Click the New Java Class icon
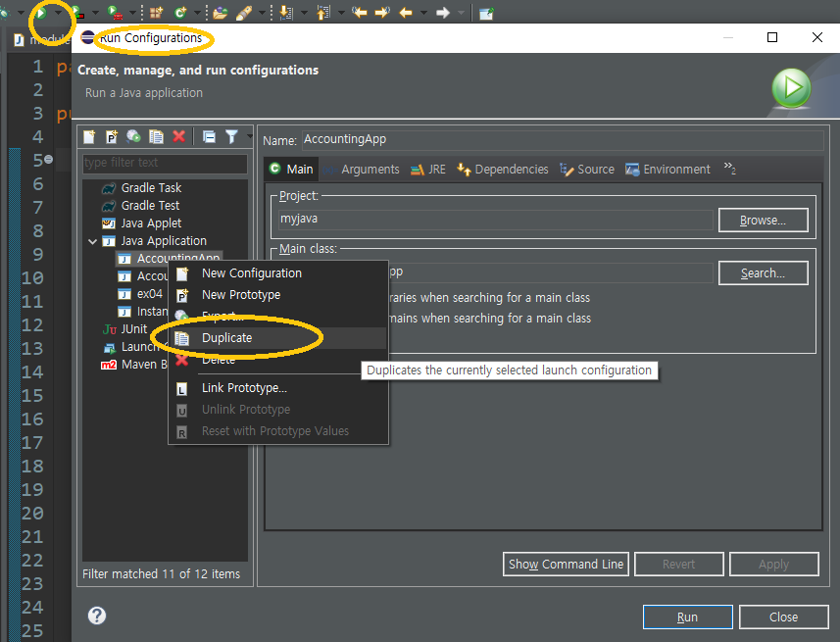This screenshot has height=642, width=840. pos(180,13)
